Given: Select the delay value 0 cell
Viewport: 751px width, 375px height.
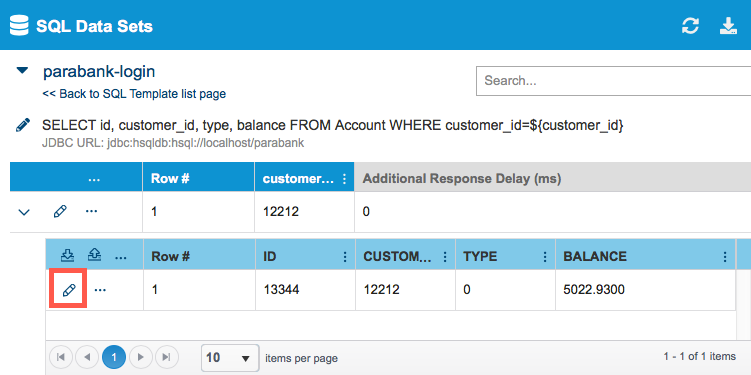Looking at the screenshot, I should point(366,211).
